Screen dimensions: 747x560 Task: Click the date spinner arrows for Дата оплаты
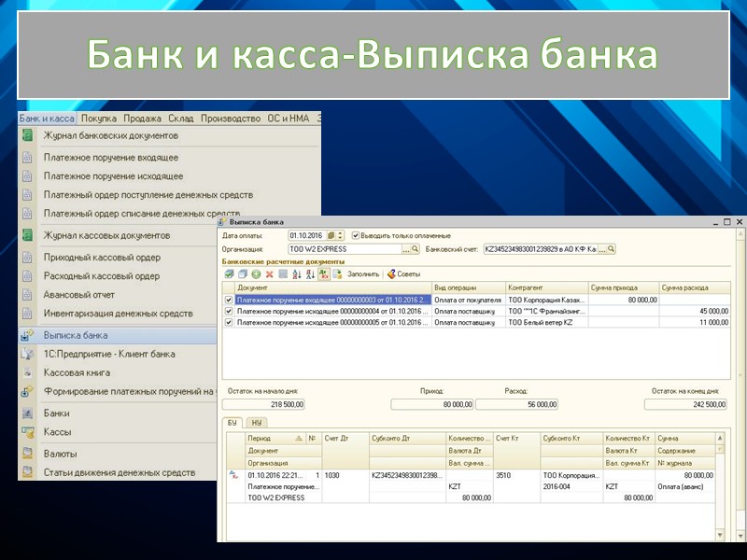point(340,236)
